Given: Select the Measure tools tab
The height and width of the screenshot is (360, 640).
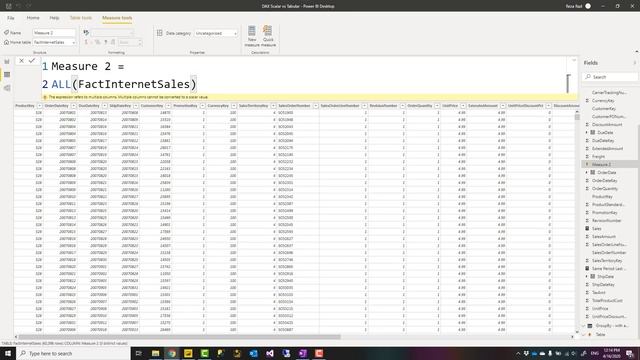Looking at the screenshot, I should (x=117, y=18).
